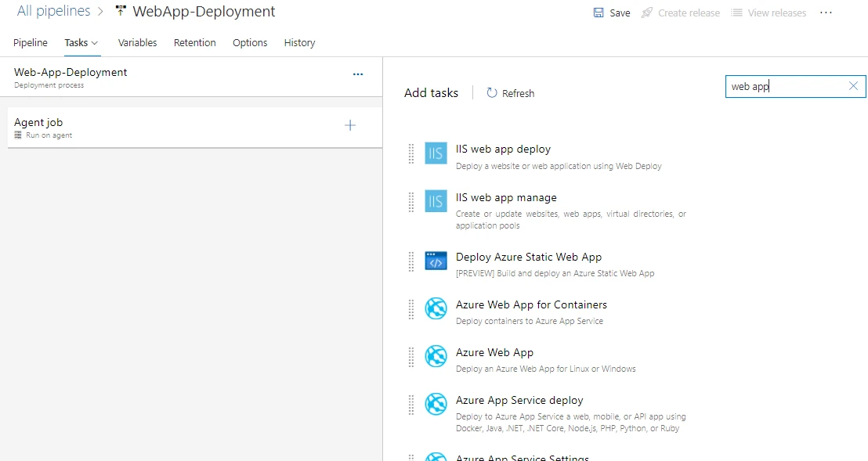868x461 pixels.
Task: Switch to the Variables tab
Action: point(137,43)
